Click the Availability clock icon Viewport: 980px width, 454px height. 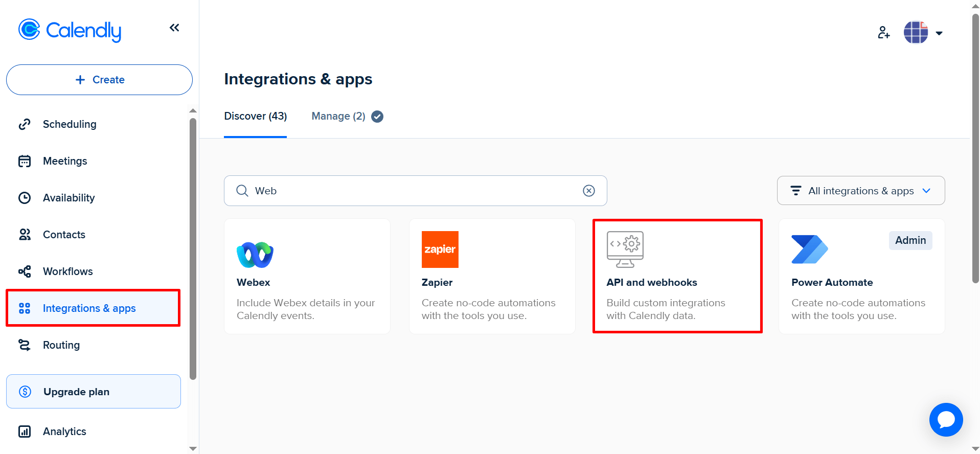25,198
